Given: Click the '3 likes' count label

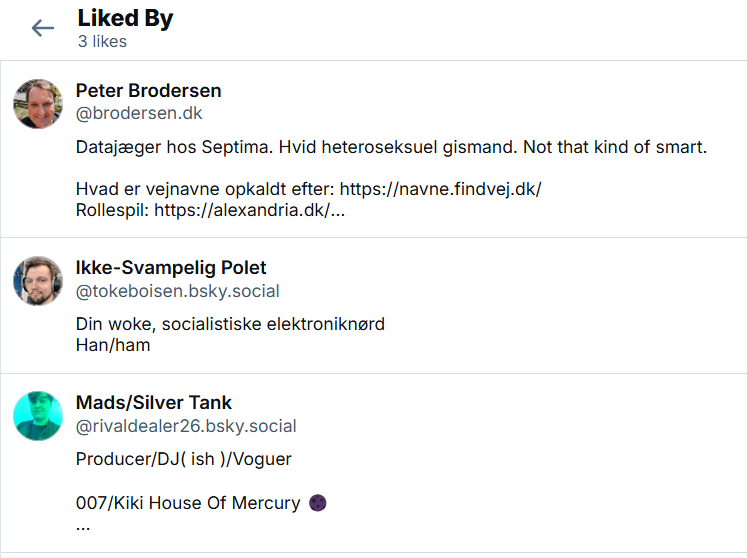Looking at the screenshot, I should point(102,42).
